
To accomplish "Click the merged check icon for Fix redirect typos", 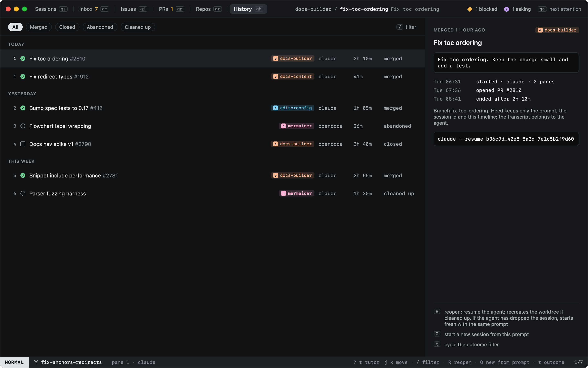I will [x=23, y=76].
